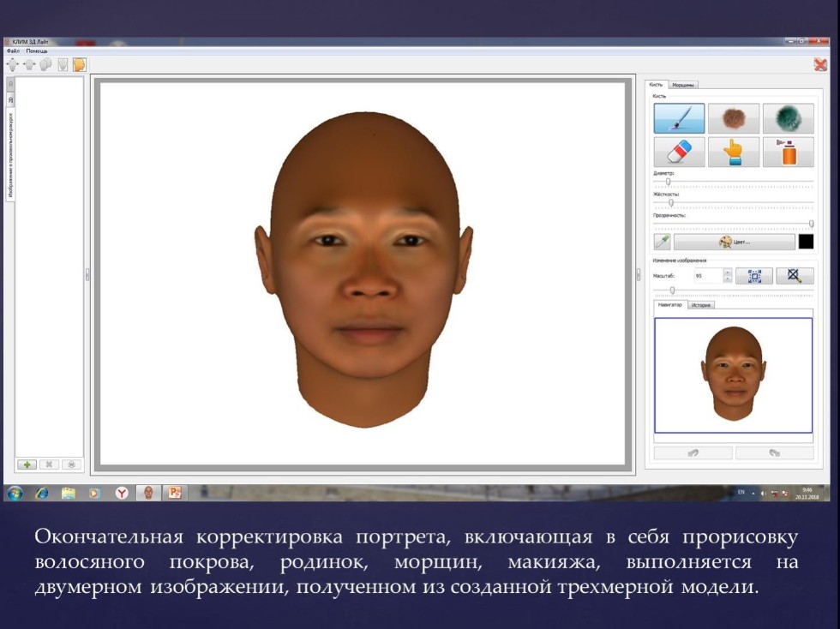Activate the eyedropper color picker
This screenshot has height=629, width=840.
click(x=662, y=241)
